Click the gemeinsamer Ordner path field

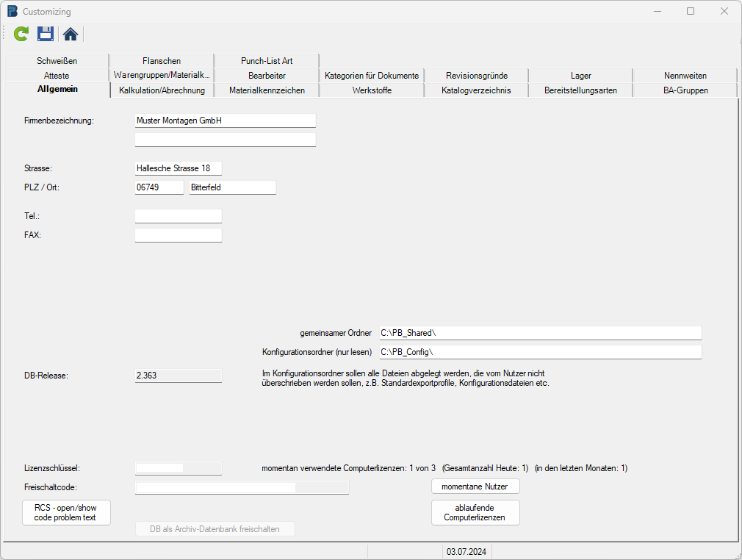539,333
